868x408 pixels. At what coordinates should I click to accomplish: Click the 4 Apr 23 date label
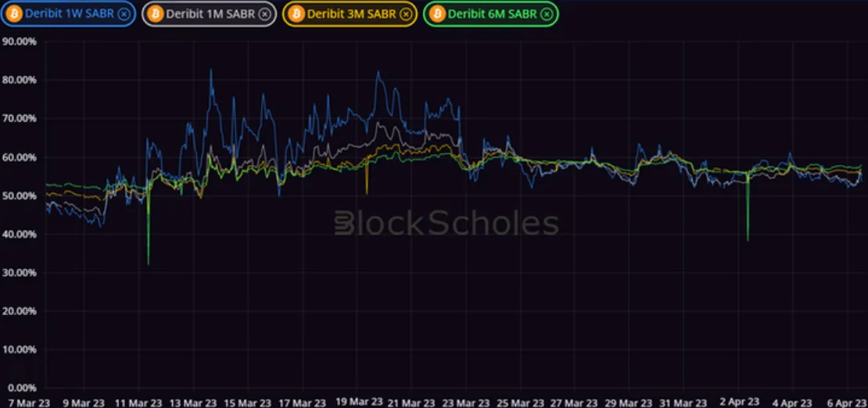[x=792, y=403]
